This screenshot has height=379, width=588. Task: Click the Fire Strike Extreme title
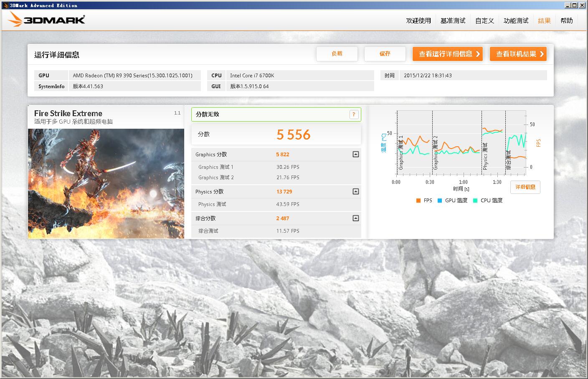[68, 113]
